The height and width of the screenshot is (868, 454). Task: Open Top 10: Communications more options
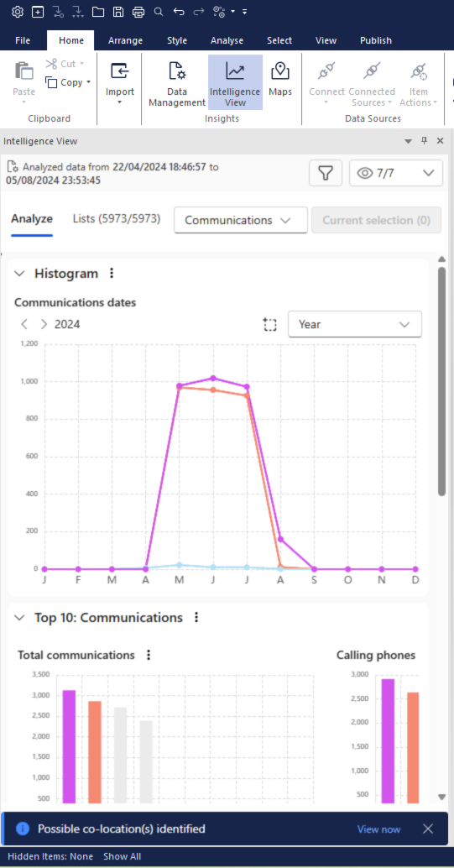196,617
